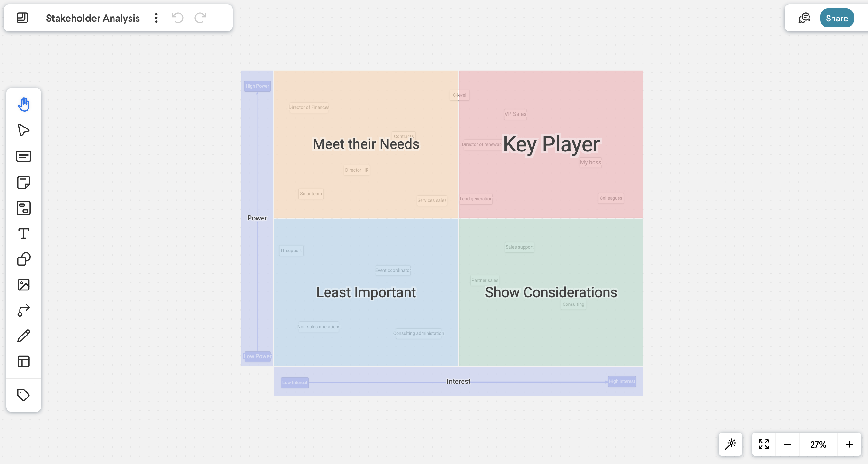Activate the pencil drawing tool
The height and width of the screenshot is (464, 868).
click(24, 336)
